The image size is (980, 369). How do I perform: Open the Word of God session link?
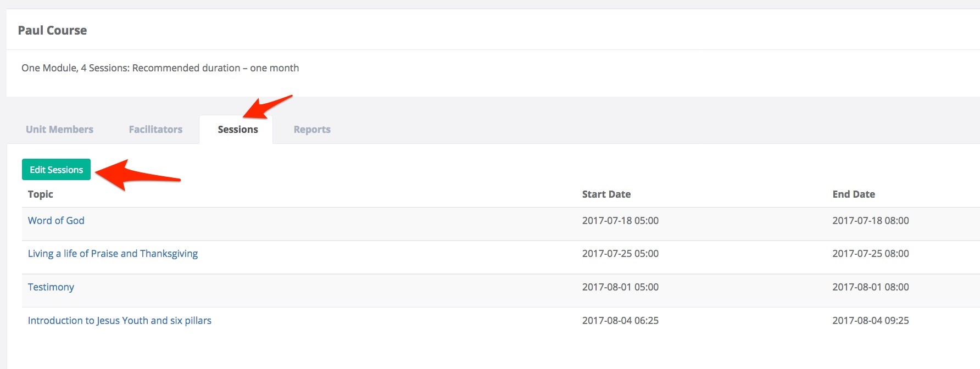pos(56,221)
